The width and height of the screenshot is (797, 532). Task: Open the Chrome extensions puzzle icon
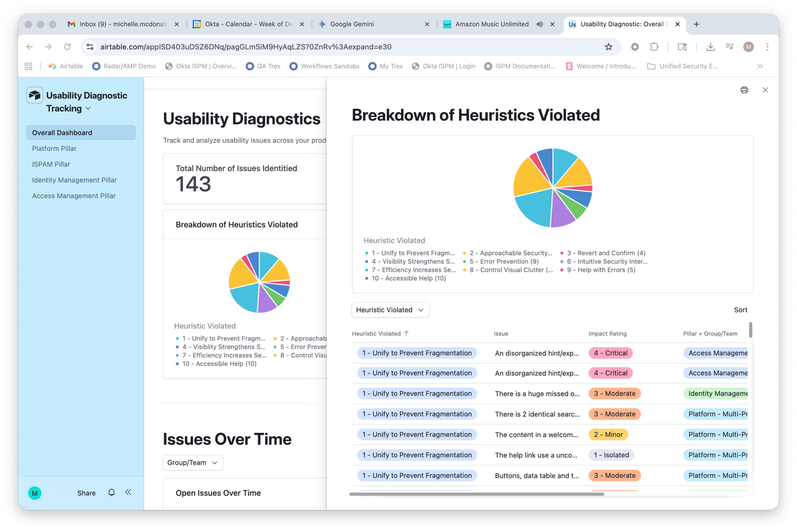coord(654,47)
